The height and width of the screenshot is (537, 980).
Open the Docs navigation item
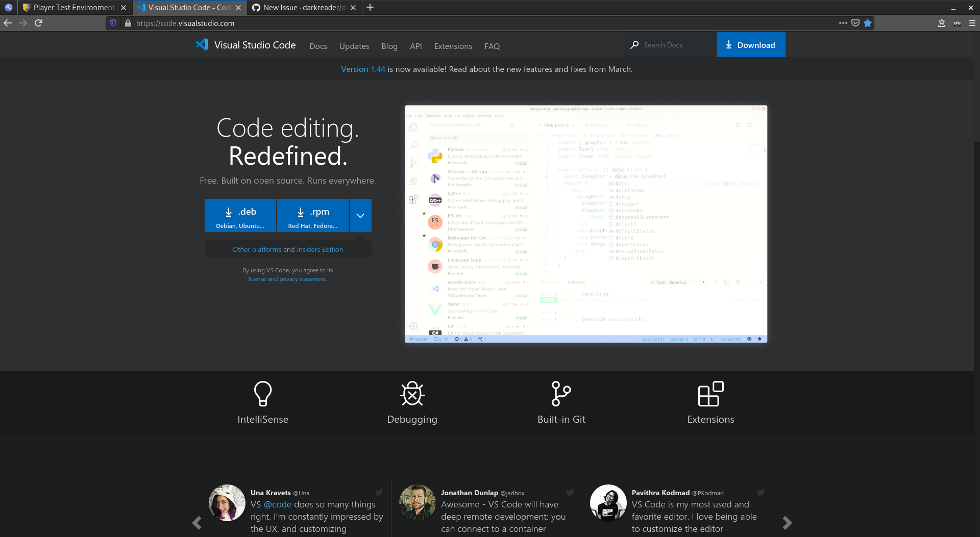tap(318, 46)
